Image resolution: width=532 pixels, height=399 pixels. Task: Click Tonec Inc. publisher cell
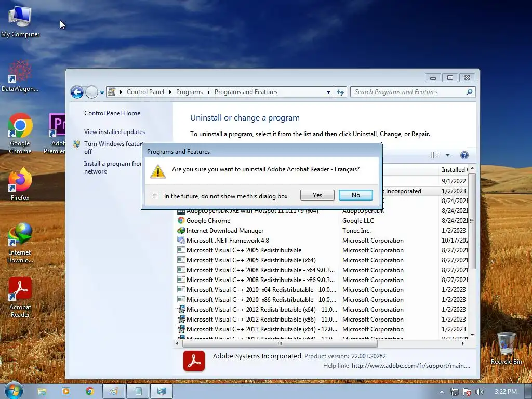[x=356, y=230]
